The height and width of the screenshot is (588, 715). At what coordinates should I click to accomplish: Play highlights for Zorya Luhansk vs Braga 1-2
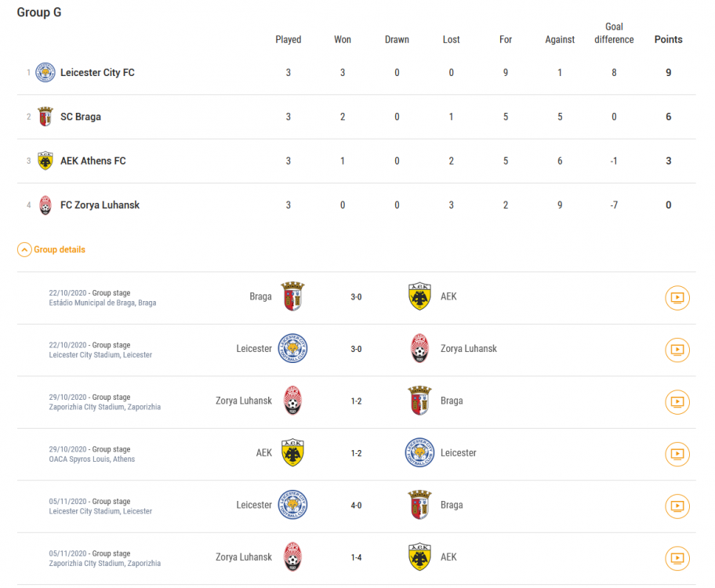coord(677,402)
